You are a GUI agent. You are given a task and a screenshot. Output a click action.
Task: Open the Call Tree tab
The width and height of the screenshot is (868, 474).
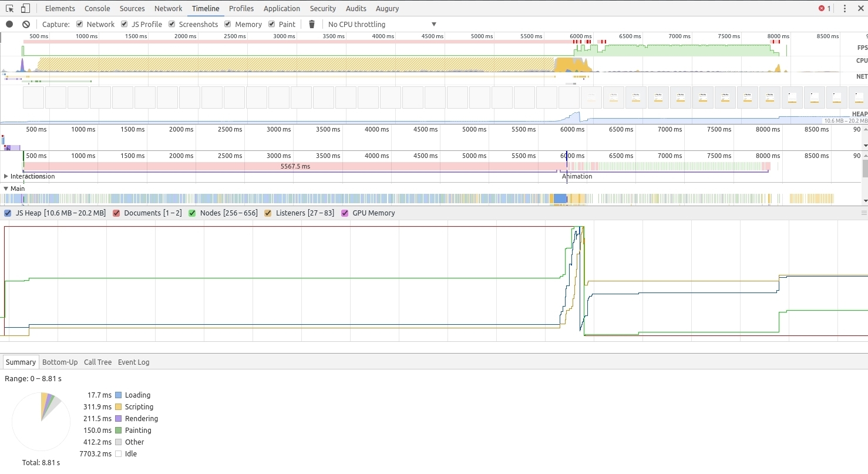pos(97,362)
